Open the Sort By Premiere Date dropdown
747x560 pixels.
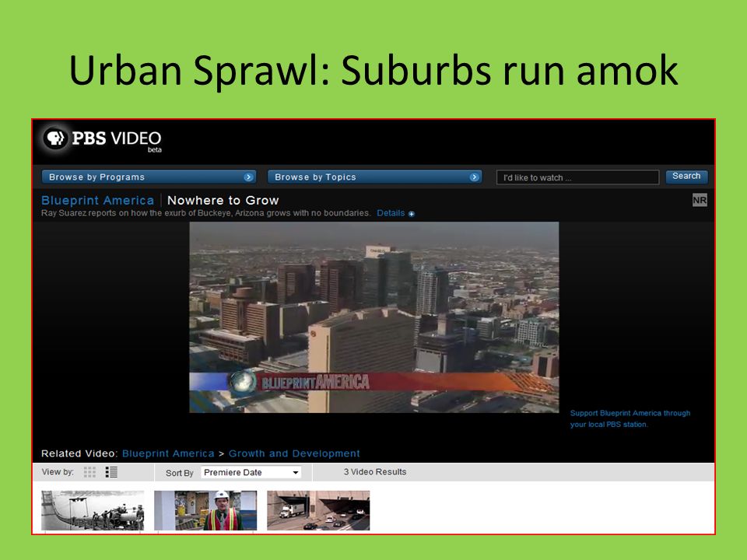point(251,472)
